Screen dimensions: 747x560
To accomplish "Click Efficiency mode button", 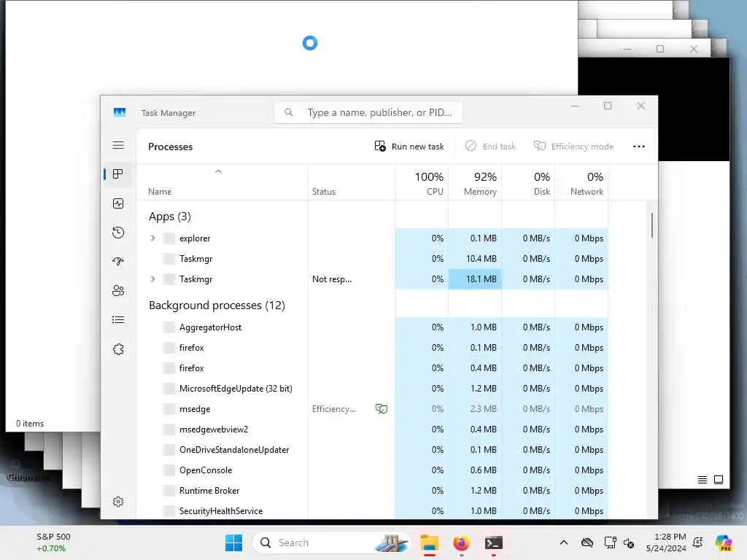I will 573,146.
